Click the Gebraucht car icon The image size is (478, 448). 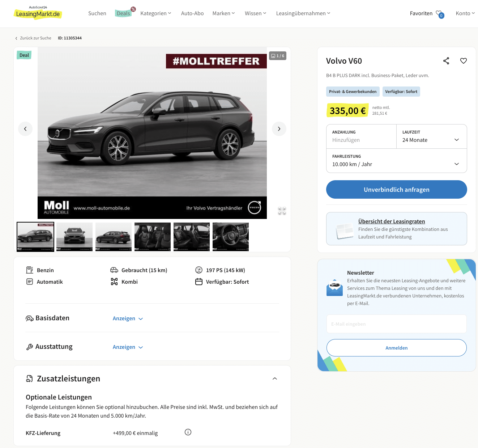[114, 270]
